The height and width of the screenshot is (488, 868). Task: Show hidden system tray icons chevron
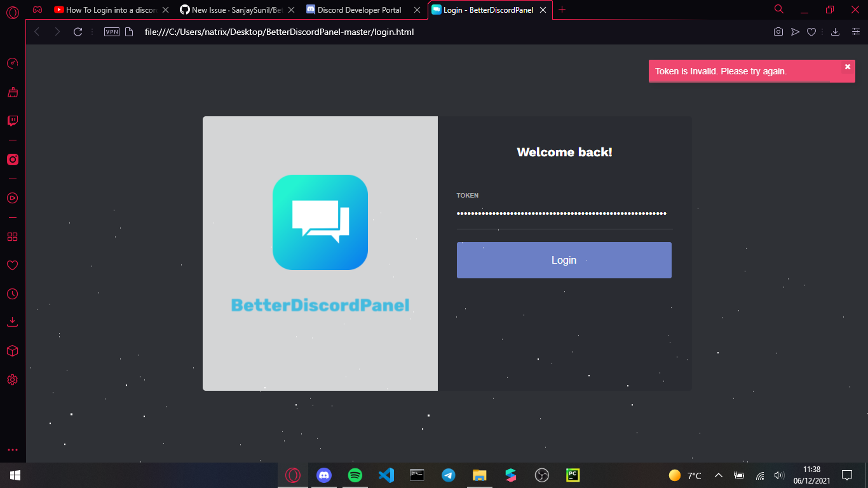click(x=719, y=475)
